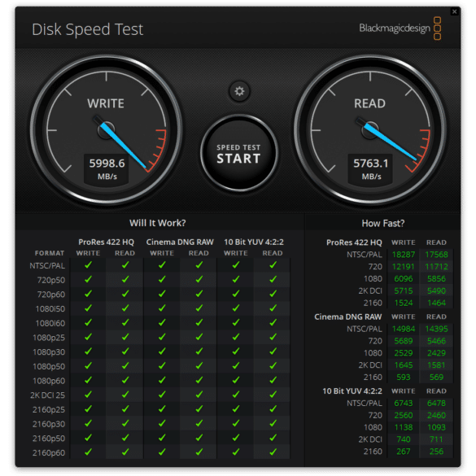Viewport: 476px width, 476px height.
Task: Click the 2160p60 format row label
Action: (x=49, y=453)
